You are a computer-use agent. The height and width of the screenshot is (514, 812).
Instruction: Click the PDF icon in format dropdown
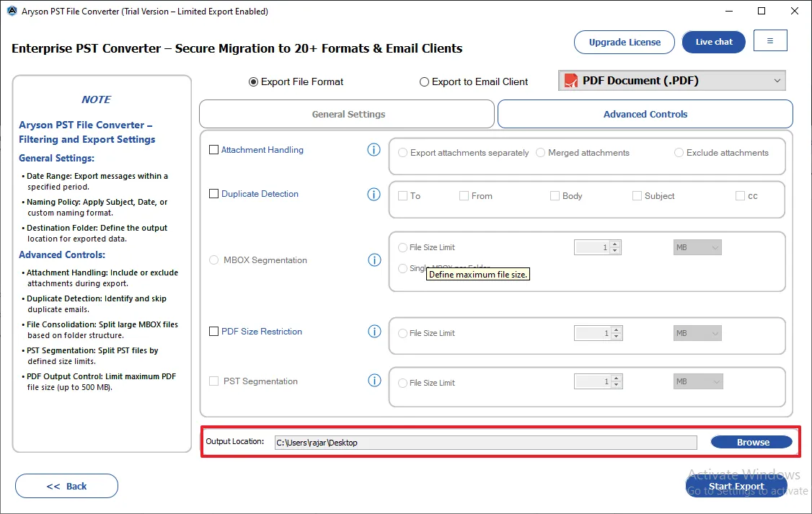570,81
